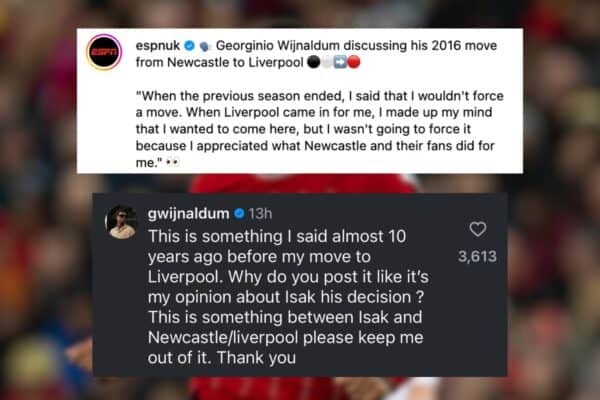Click the quote line starting "When the previous season"
The image size is (600, 400).
tap(320, 96)
